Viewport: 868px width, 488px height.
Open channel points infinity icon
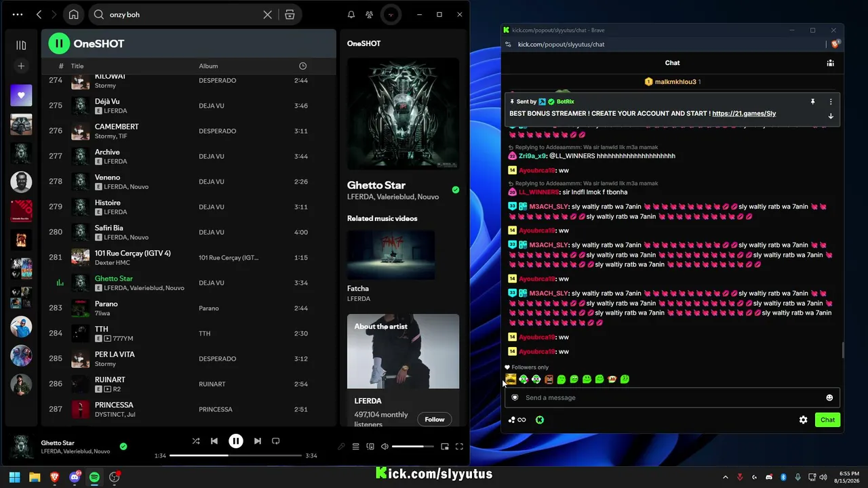pyautogui.click(x=517, y=420)
